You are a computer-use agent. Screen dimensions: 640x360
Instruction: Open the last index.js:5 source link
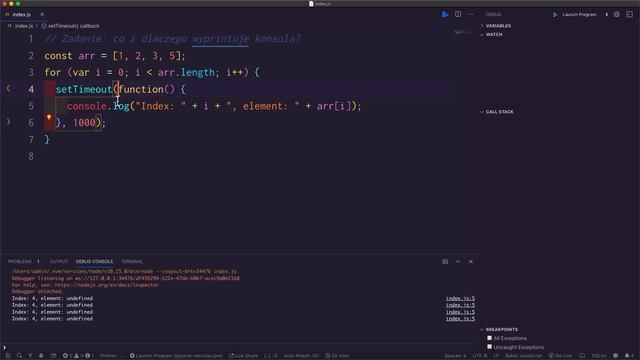point(460,319)
